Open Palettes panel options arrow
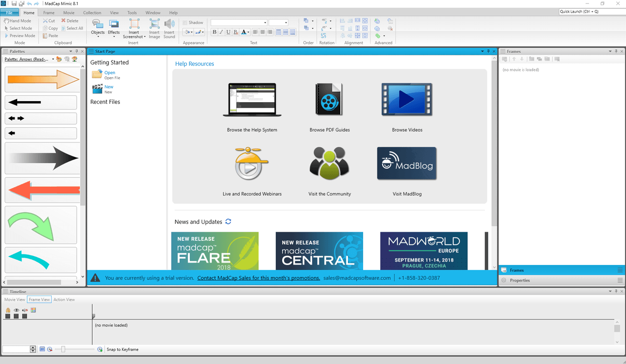626x364 pixels. (70, 52)
